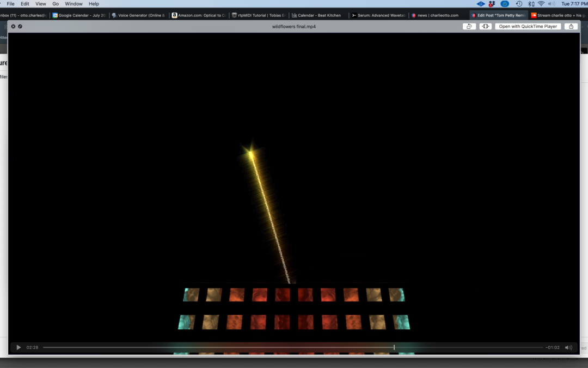Viewport: 588px width, 368px height.
Task: Open the Help menu
Action: pyautogui.click(x=94, y=4)
